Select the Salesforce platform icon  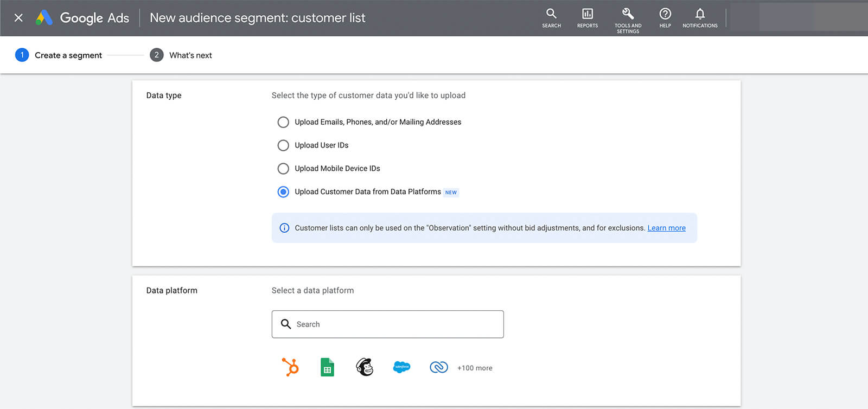pos(401,367)
